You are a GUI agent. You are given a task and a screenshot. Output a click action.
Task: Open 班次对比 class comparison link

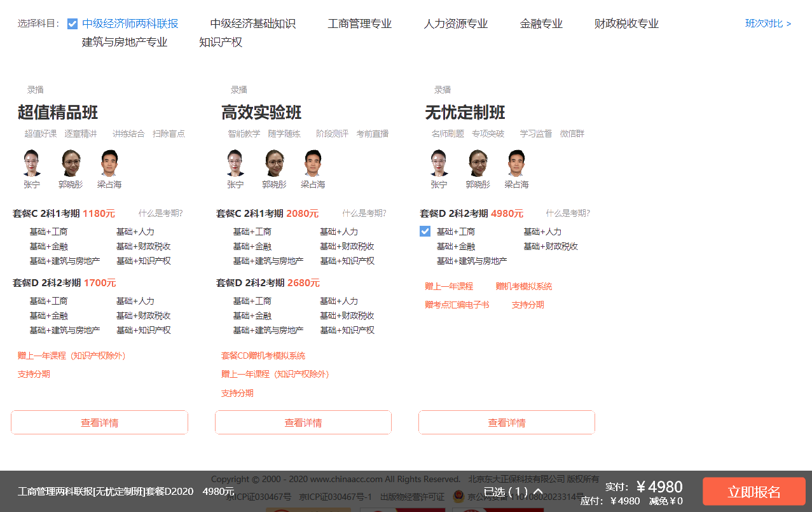click(x=767, y=24)
